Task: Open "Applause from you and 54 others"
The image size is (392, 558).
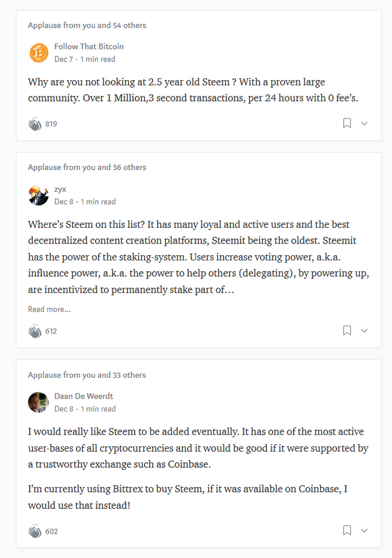Action: point(87,26)
